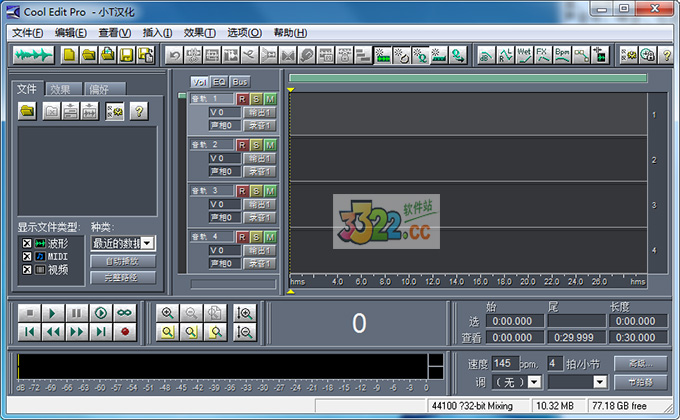Open the 插入(I) menu
The height and width of the screenshot is (420, 680).
157,33
